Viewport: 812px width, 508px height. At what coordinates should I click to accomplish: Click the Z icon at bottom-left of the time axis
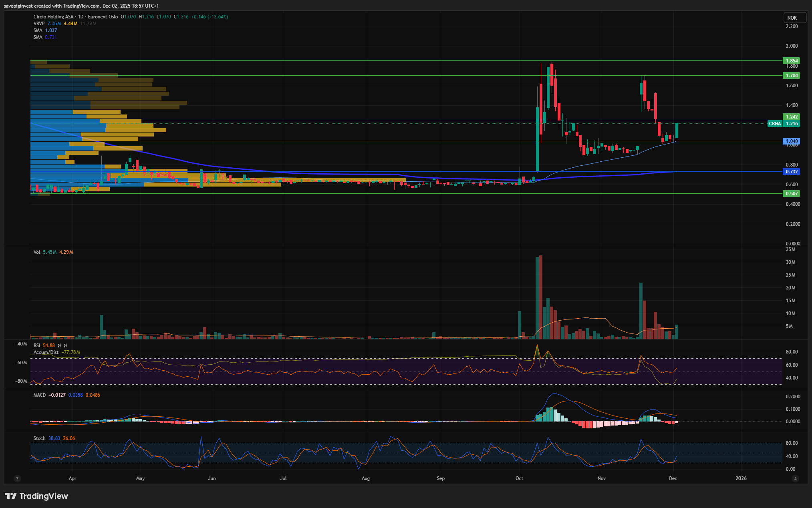pyautogui.click(x=17, y=478)
